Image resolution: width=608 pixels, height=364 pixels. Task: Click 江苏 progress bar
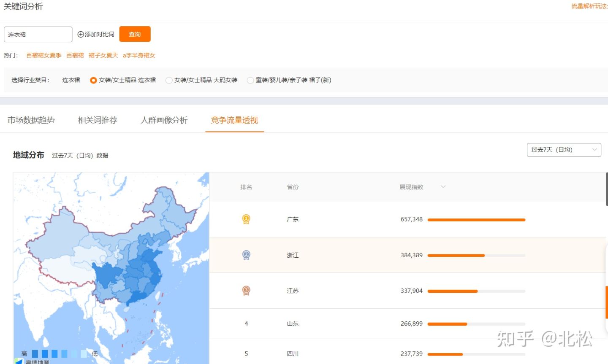pos(476,291)
